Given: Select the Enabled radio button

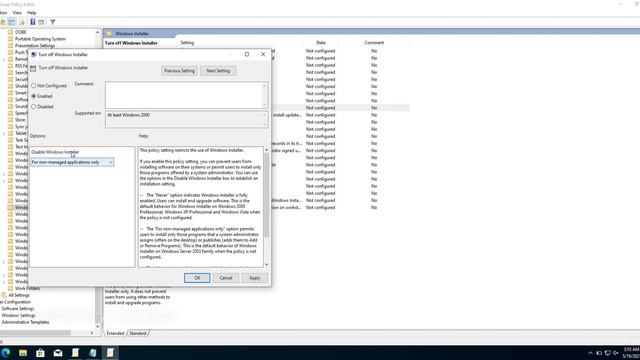Looking at the screenshot, I should click(34, 96).
